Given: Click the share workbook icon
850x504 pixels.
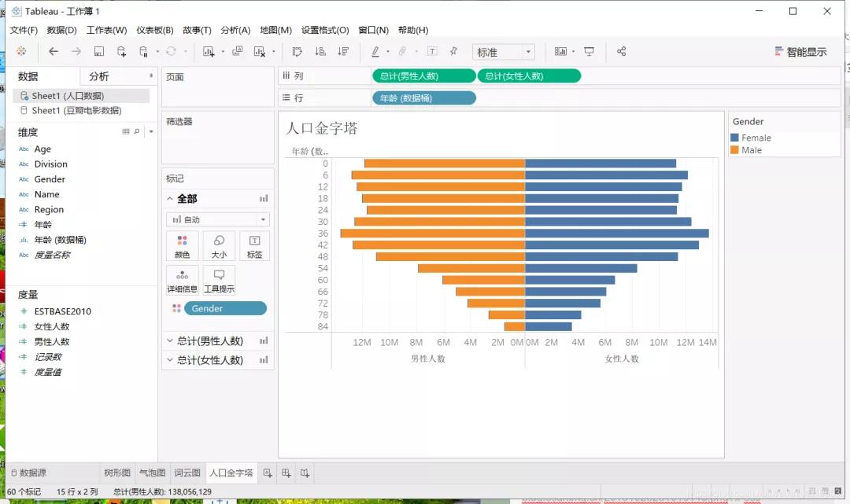Looking at the screenshot, I should coord(621,51).
